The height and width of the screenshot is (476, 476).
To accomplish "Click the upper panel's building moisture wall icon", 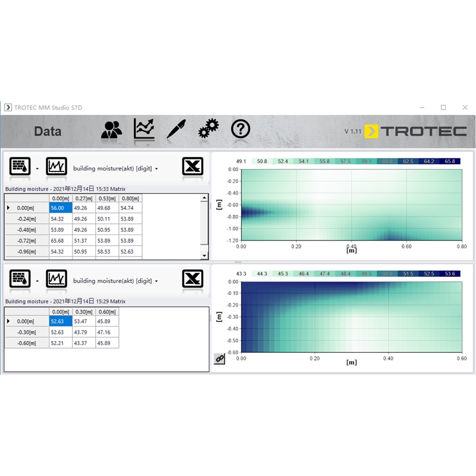I will 21,167.
